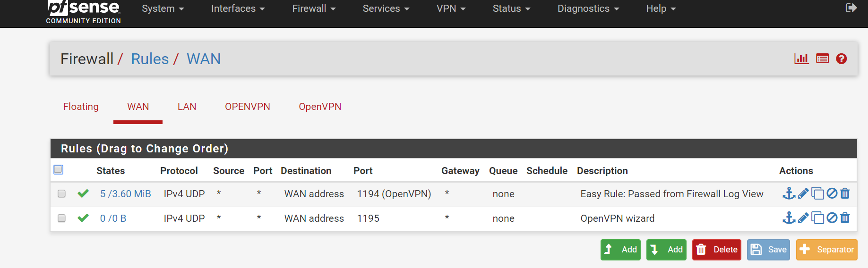The width and height of the screenshot is (868, 268).
Task: Check the box for port 1195 rule
Action: (61, 218)
